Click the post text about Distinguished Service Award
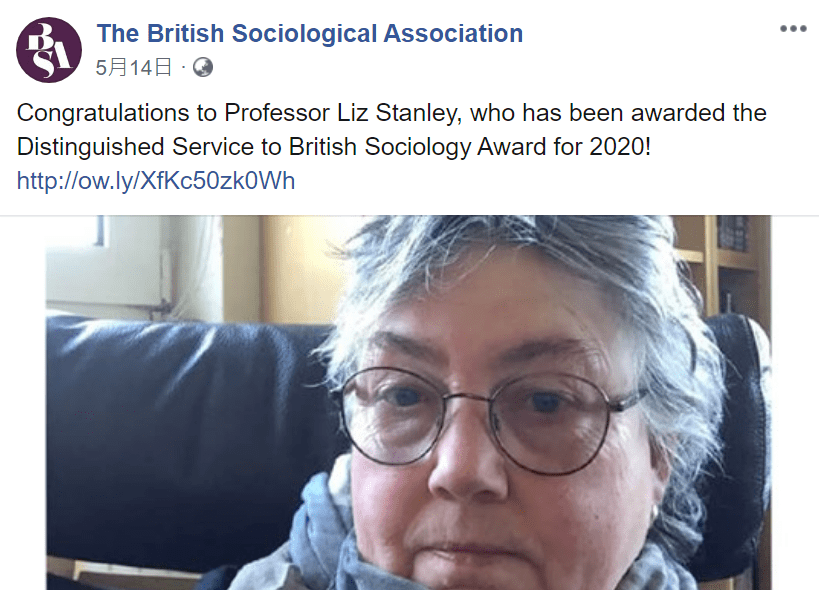The width and height of the screenshot is (819, 590). pyautogui.click(x=392, y=130)
